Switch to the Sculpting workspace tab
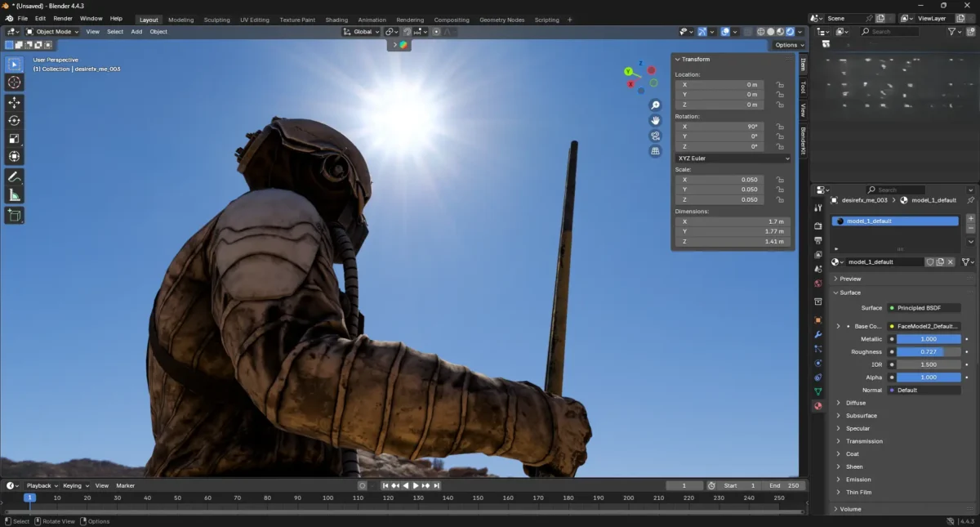980x527 pixels. click(216, 20)
